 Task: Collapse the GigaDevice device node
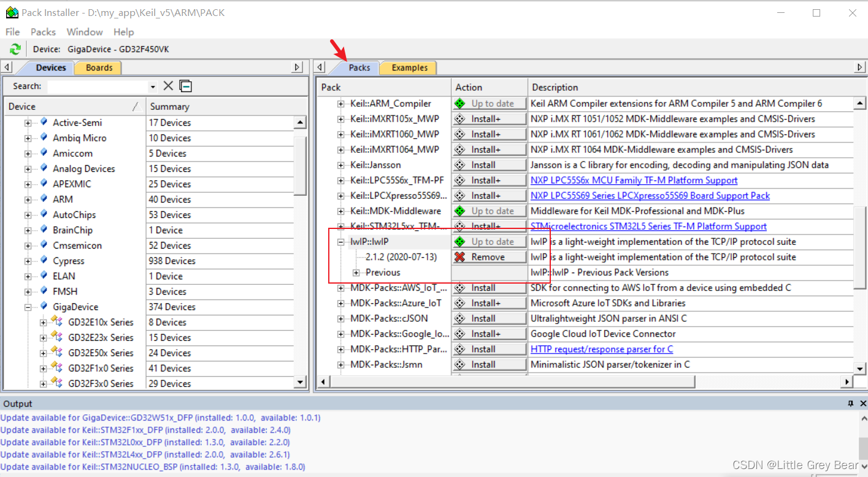[x=28, y=307]
